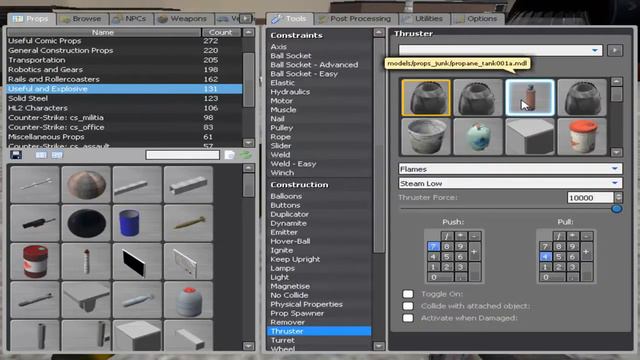Image resolution: width=640 pixels, height=360 pixels.
Task: Select the yellow-highlighted first thruster model
Action: pyautogui.click(x=426, y=98)
